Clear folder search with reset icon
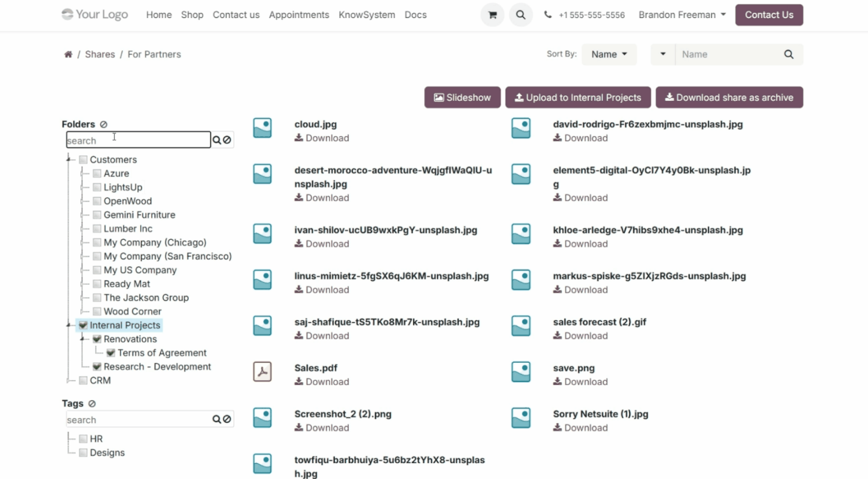The width and height of the screenshot is (868, 479). [x=227, y=140]
